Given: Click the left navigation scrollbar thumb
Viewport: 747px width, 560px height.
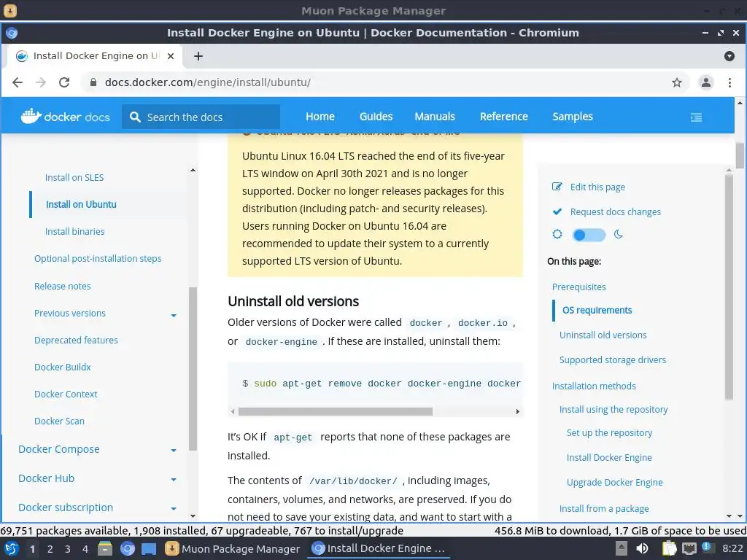Looking at the screenshot, I should pyautogui.click(x=193, y=368).
